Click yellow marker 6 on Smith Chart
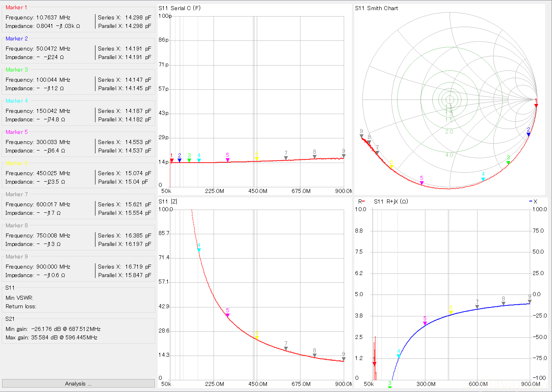 click(391, 167)
